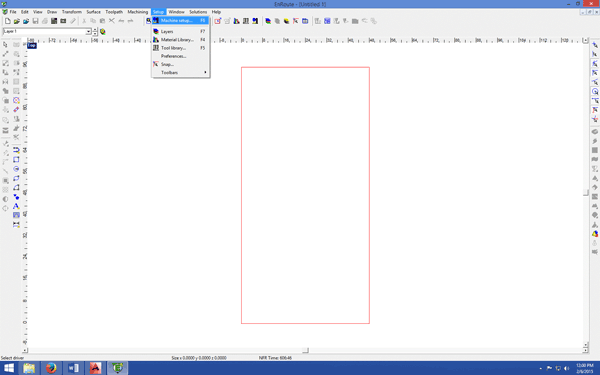Open Tool library from Setup menu
Viewport: 600px width, 375px height.
point(180,48)
